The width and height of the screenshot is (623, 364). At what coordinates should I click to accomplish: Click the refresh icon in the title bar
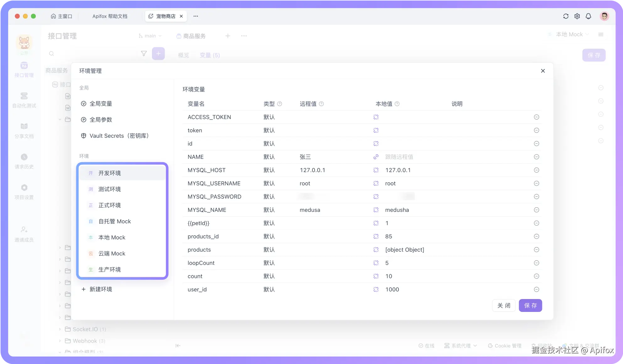(566, 16)
